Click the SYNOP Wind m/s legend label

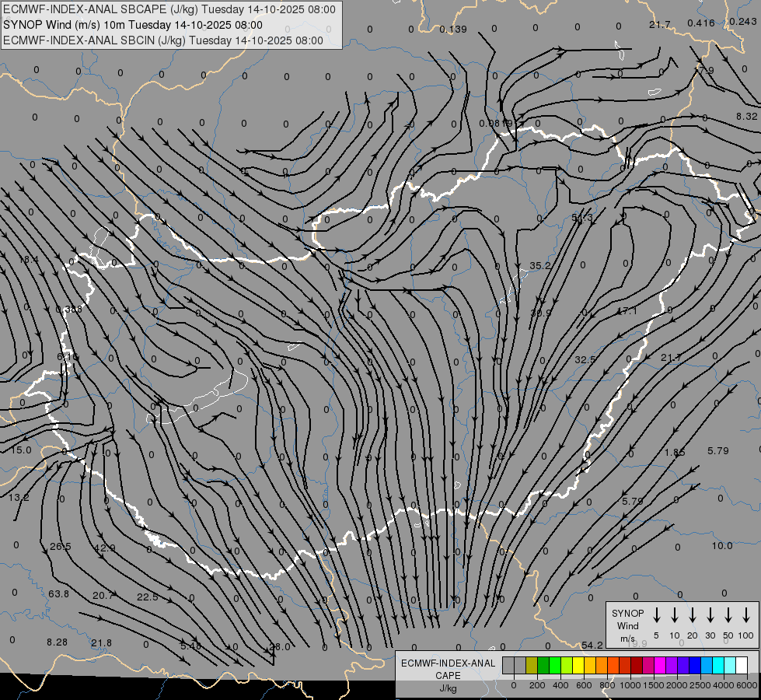coord(627,625)
